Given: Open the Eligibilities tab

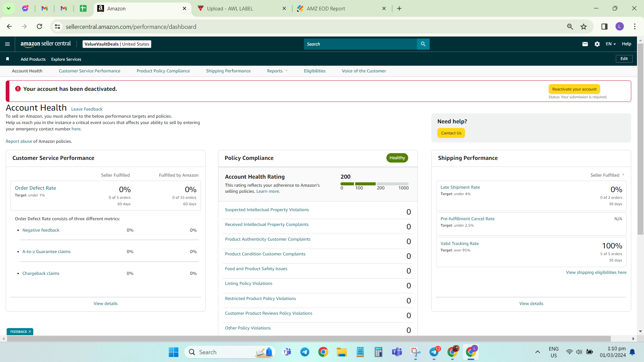Looking at the screenshot, I should [x=315, y=71].
